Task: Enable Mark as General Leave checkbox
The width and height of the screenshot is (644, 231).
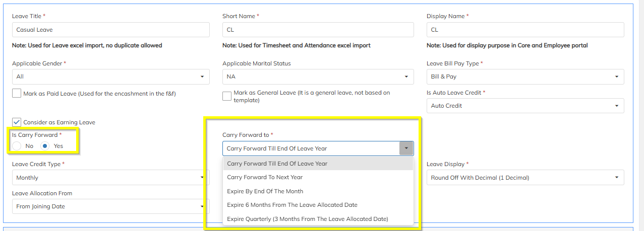Action: pyautogui.click(x=227, y=96)
